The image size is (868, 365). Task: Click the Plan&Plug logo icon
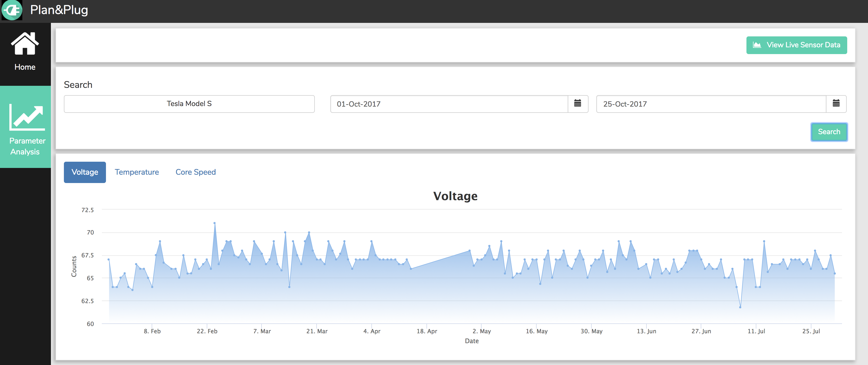[x=12, y=10]
